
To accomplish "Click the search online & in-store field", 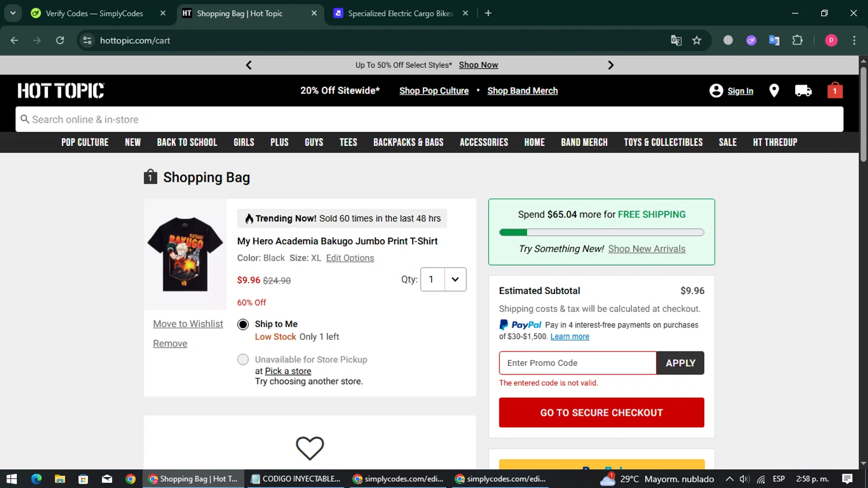I will (x=429, y=119).
